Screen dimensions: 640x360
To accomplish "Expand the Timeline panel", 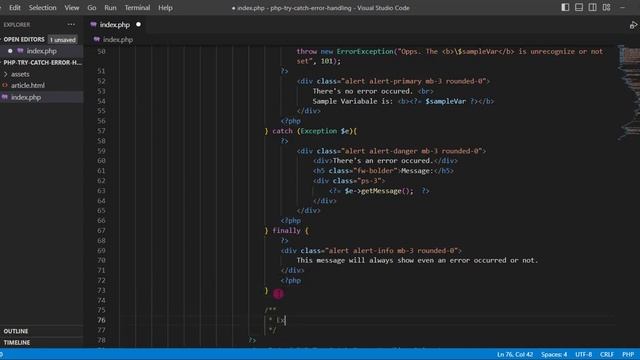I will tap(17, 342).
